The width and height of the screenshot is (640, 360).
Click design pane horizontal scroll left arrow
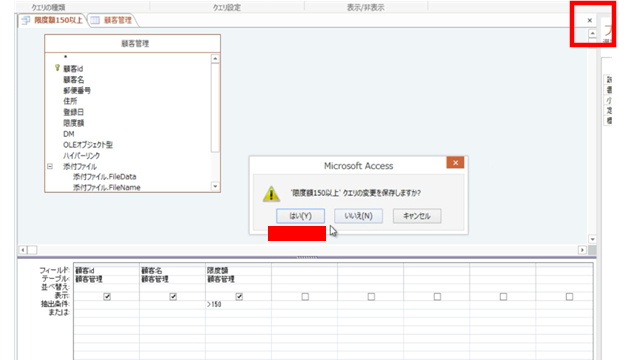23,250
